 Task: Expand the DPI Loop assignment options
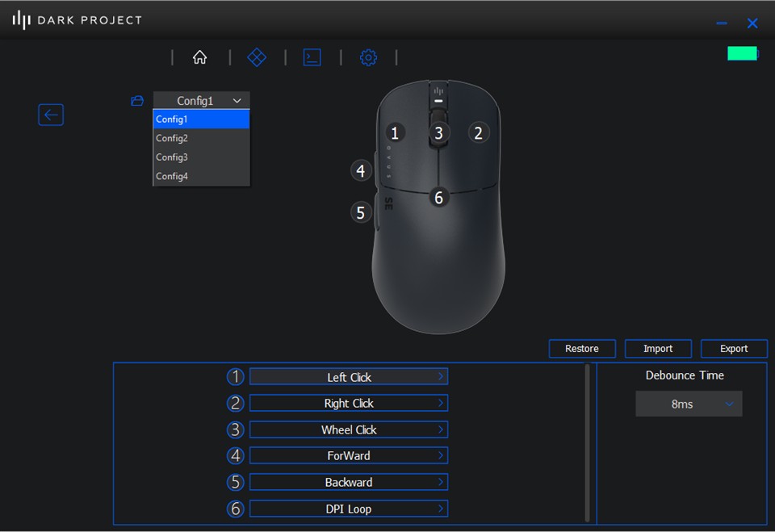[x=349, y=509]
